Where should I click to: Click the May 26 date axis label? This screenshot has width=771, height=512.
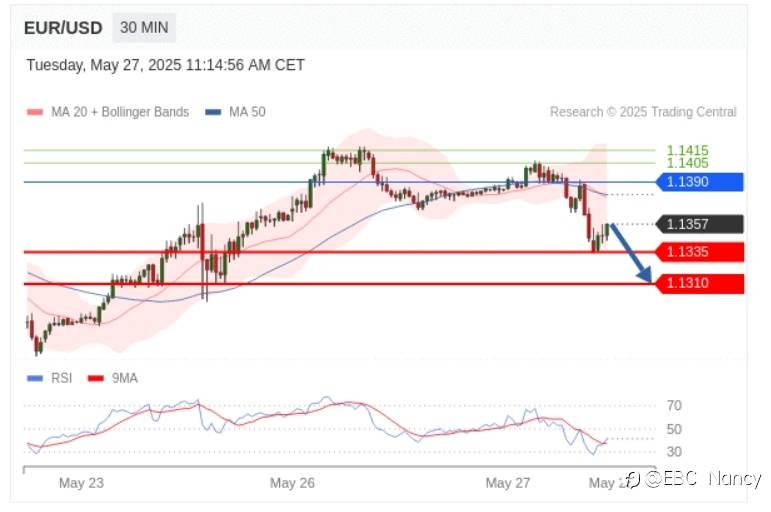click(x=292, y=483)
